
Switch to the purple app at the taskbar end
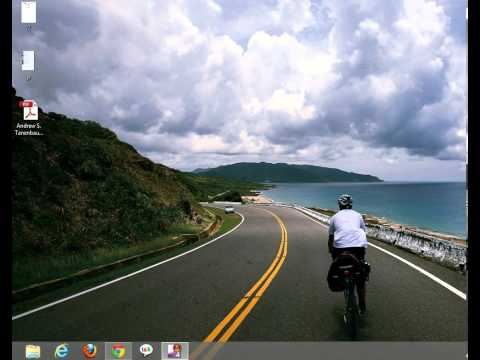(x=175, y=351)
